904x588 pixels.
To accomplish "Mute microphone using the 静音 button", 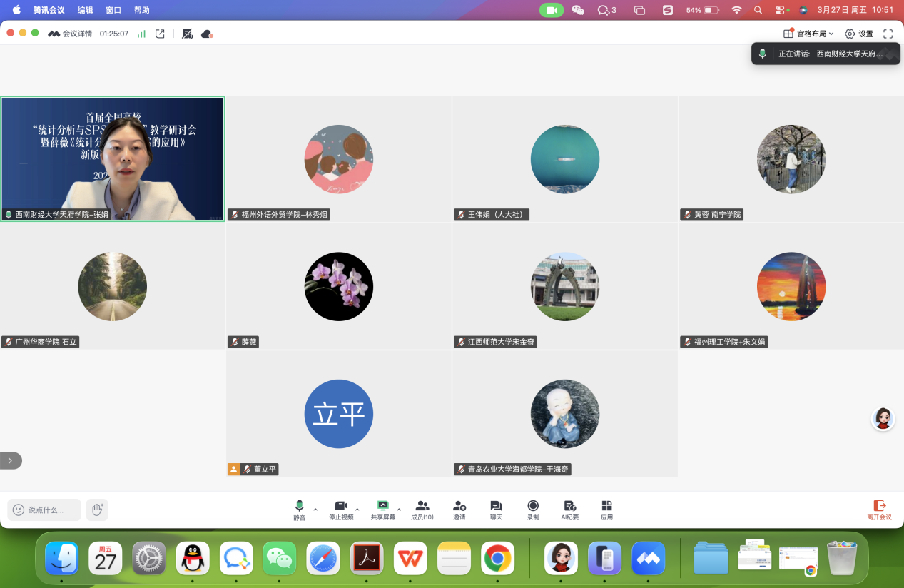I will (x=299, y=510).
